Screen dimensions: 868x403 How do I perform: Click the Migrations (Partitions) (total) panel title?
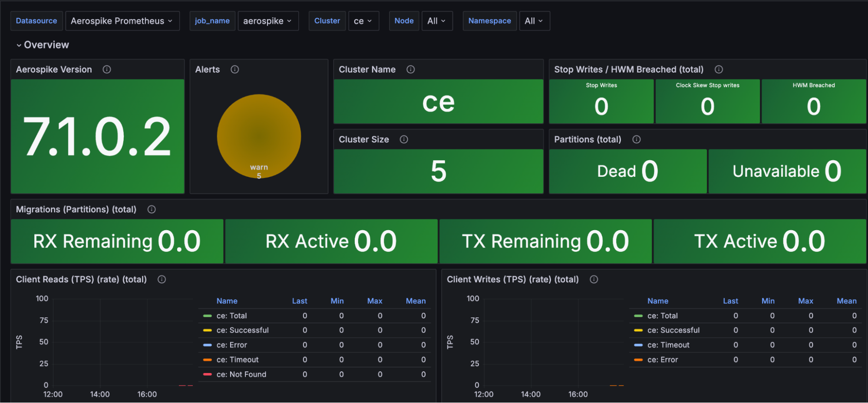76,209
